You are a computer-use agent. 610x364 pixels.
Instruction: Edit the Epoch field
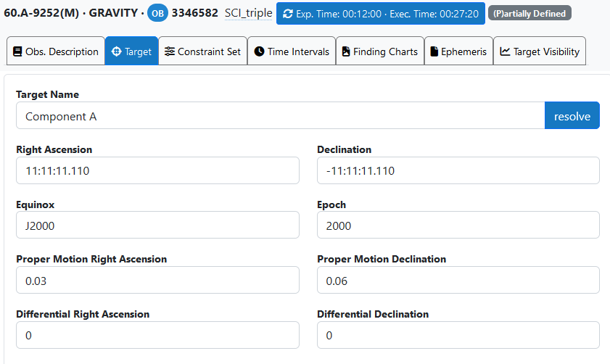click(x=458, y=226)
